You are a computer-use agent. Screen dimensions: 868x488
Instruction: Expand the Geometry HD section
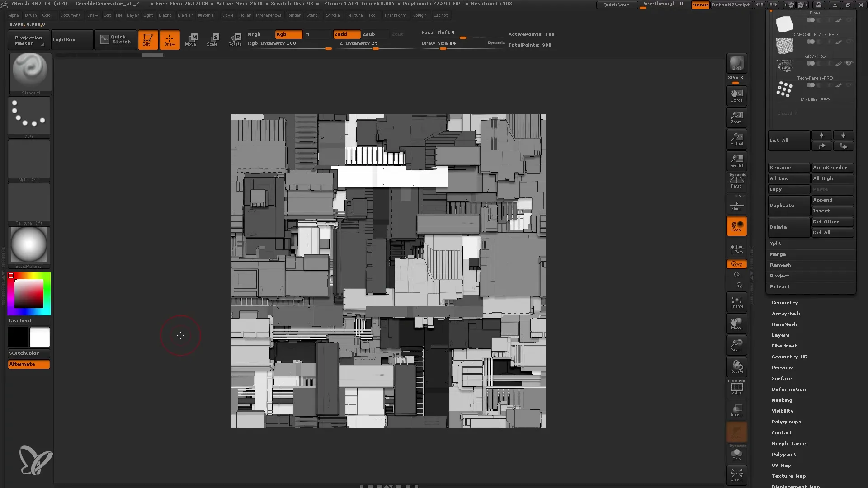789,357
